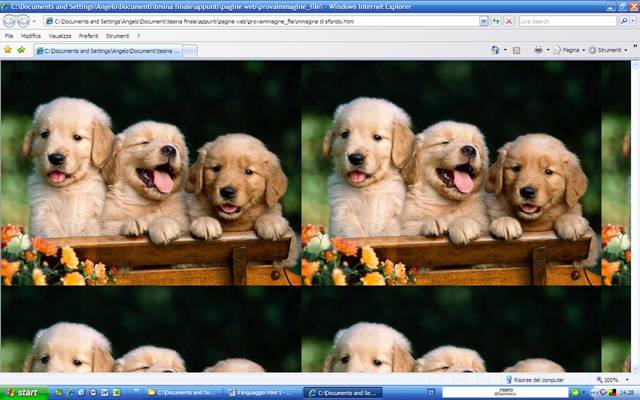640x400 pixels.
Task: Expand the Print options dropdown arrow
Action: click(548, 50)
